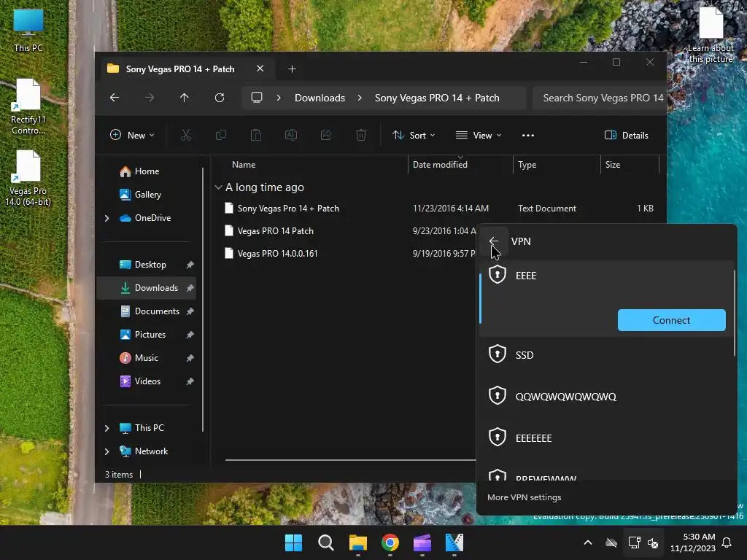Click the network and volume tray icons
Screen dimensions: 747x560
pos(643,542)
